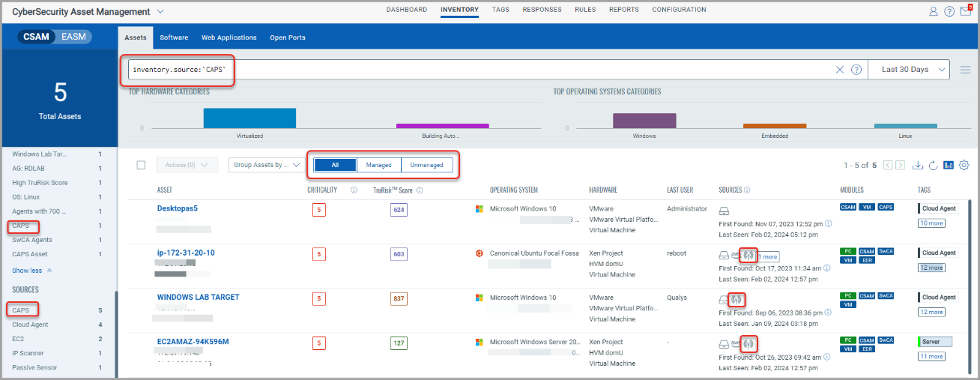Focus the inventory.source search field
This screenshot has width=980, height=380.
pyautogui.click(x=480, y=70)
